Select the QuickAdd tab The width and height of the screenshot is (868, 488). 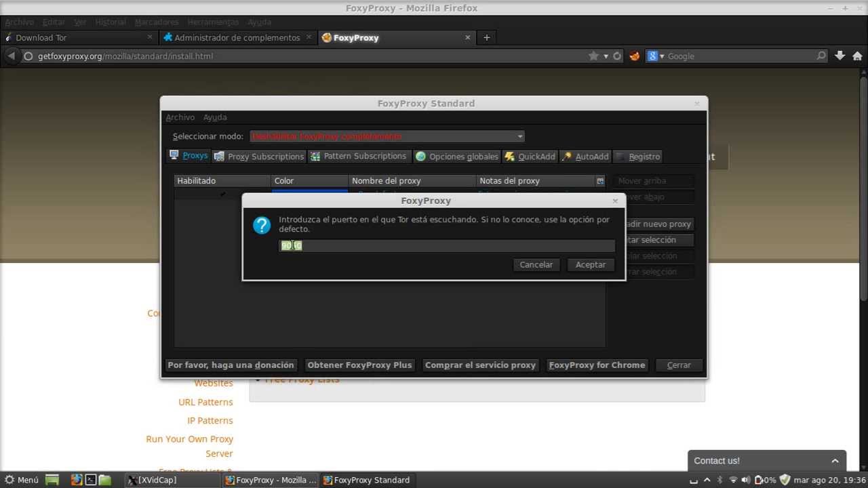point(530,156)
